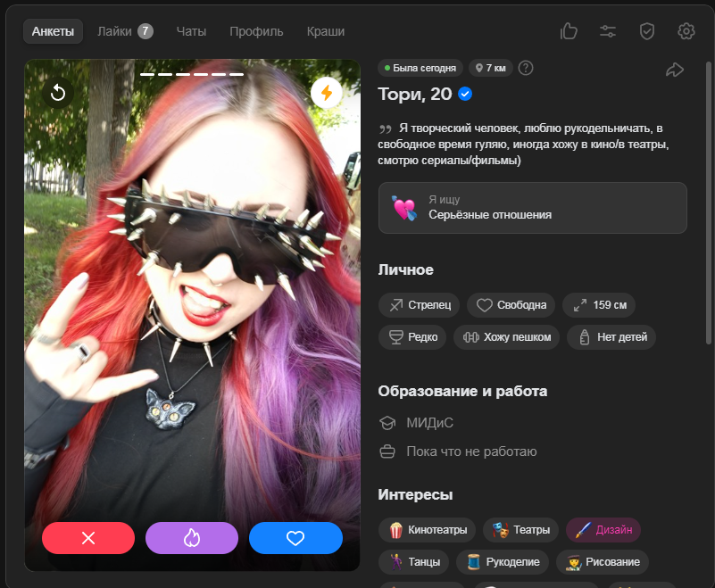
Task: Select the highlighted Дизайн interest chip
Action: coord(603,530)
